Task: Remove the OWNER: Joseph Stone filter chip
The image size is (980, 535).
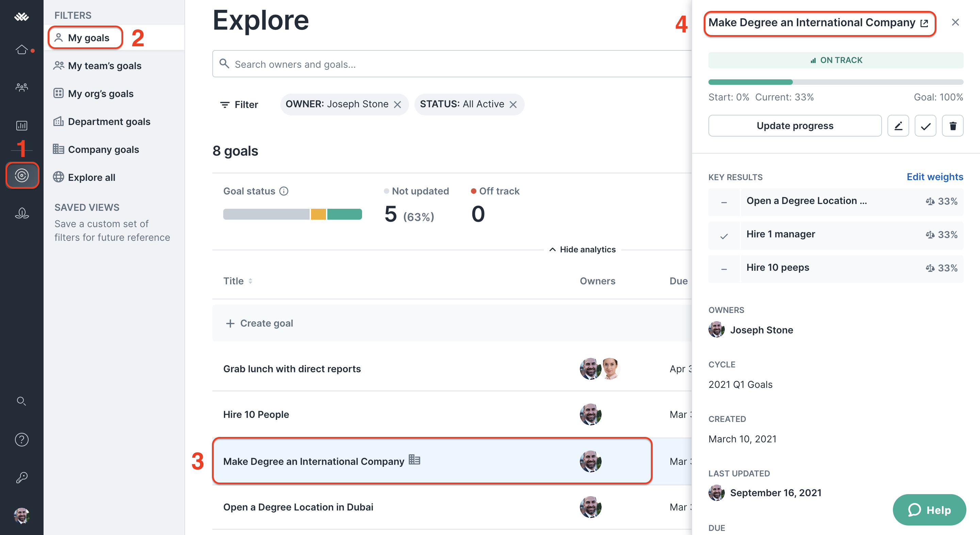Action: [397, 104]
